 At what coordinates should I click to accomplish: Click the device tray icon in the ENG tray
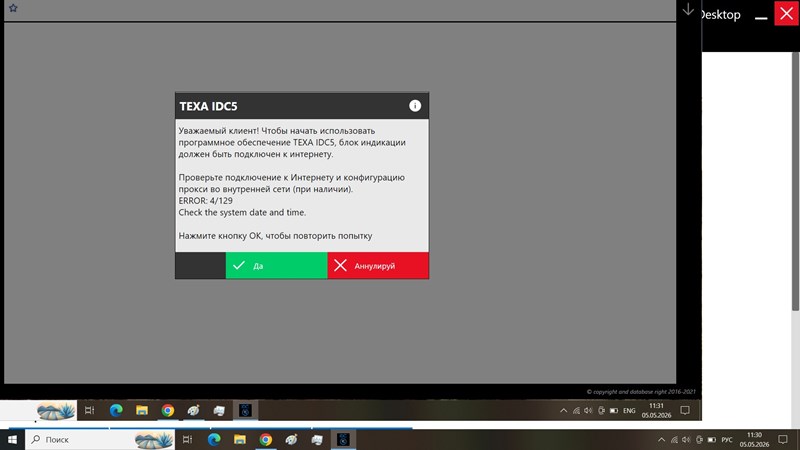(601, 410)
